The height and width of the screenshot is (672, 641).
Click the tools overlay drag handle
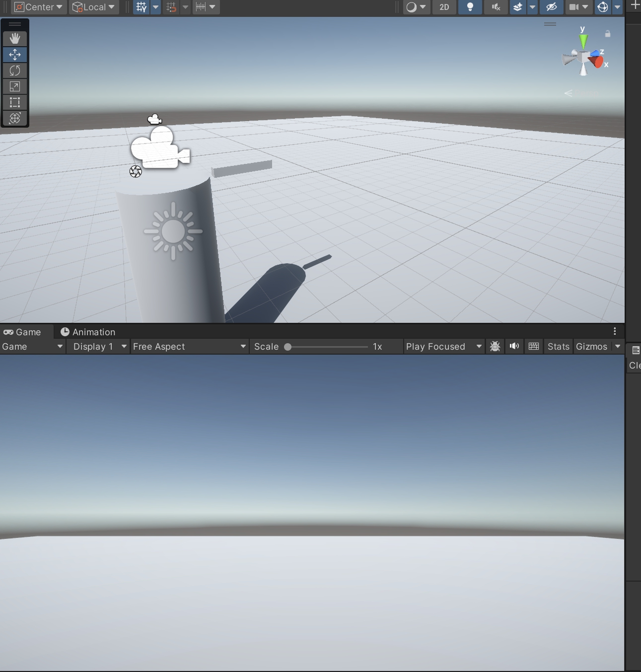pos(15,24)
